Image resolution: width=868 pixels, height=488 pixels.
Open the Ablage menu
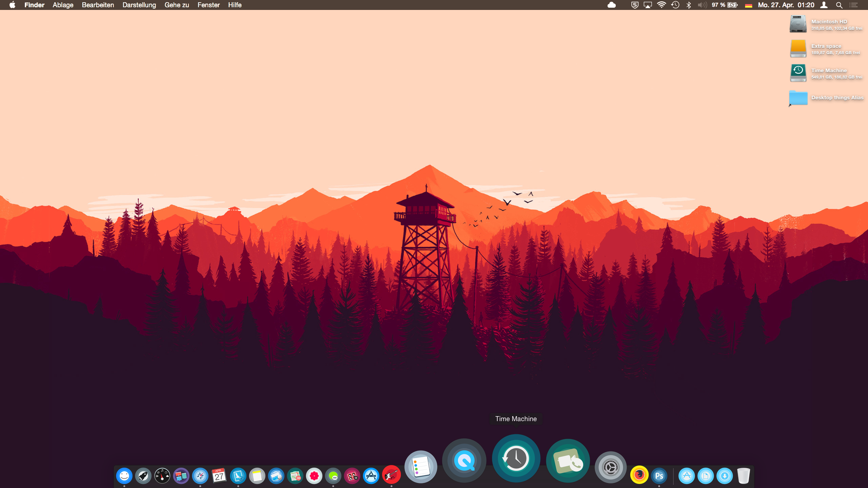pos(63,5)
